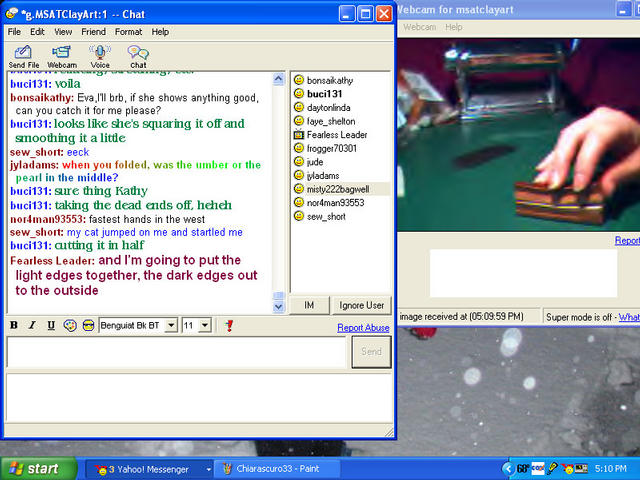Expand the Benguiat Bk BT font dropdown
Image resolution: width=640 pixels, height=480 pixels.
point(171,325)
